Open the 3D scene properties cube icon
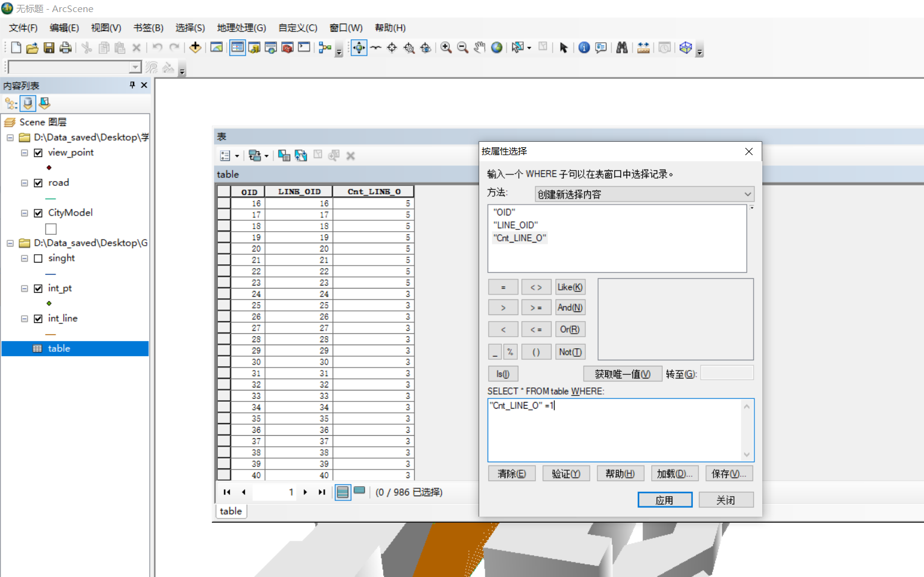924x577 pixels. coord(686,48)
